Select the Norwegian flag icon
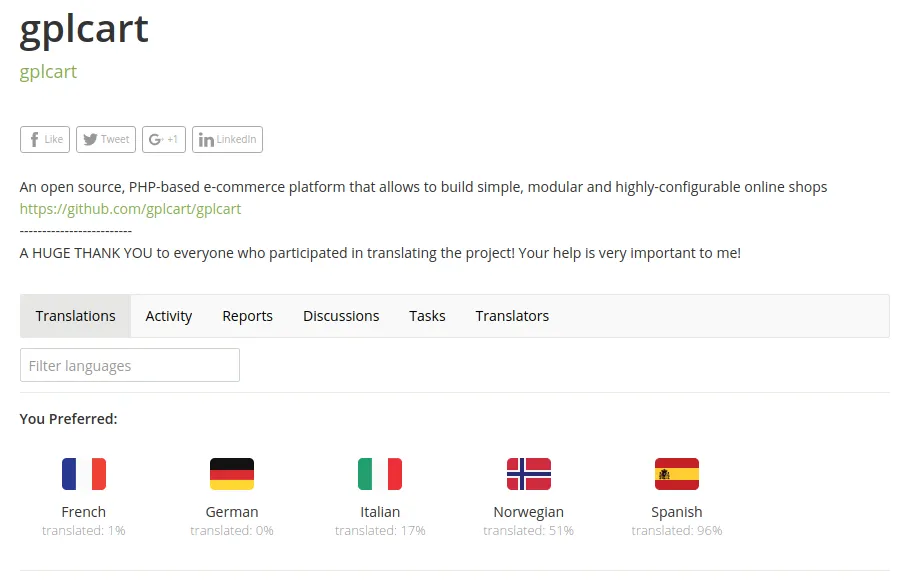 tap(529, 474)
